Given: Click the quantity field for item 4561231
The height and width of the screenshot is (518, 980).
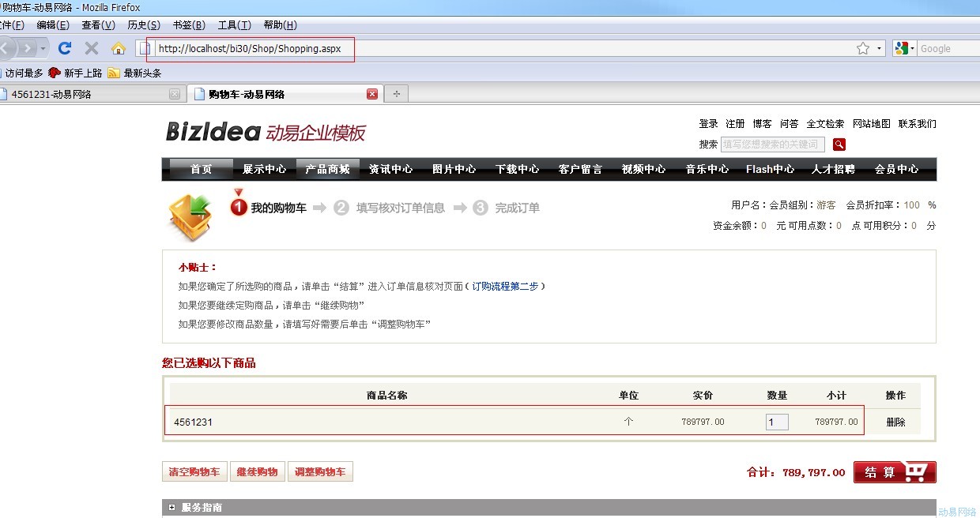Looking at the screenshot, I should pos(776,422).
